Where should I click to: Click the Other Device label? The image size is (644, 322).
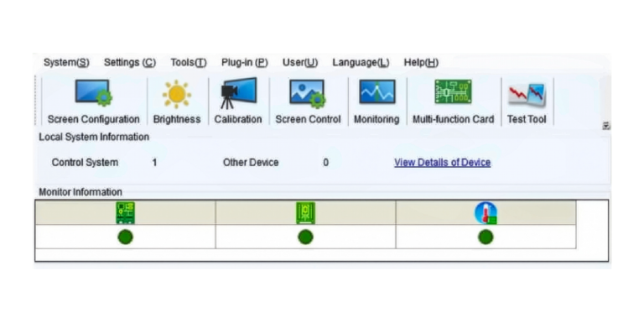[251, 163]
